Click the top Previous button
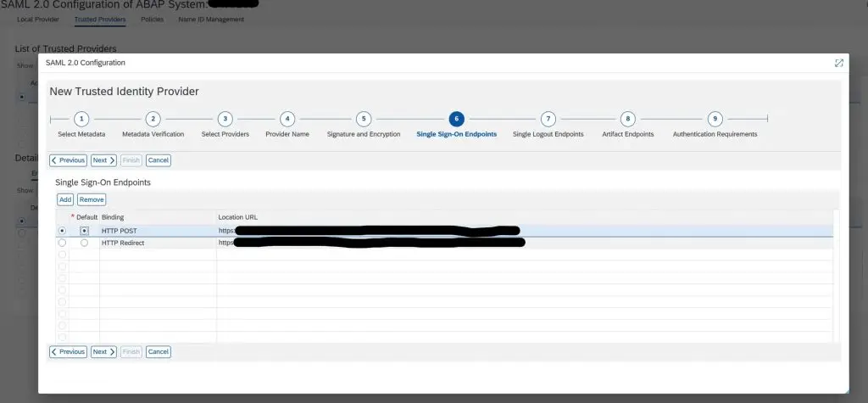The width and height of the screenshot is (868, 403). click(x=68, y=160)
